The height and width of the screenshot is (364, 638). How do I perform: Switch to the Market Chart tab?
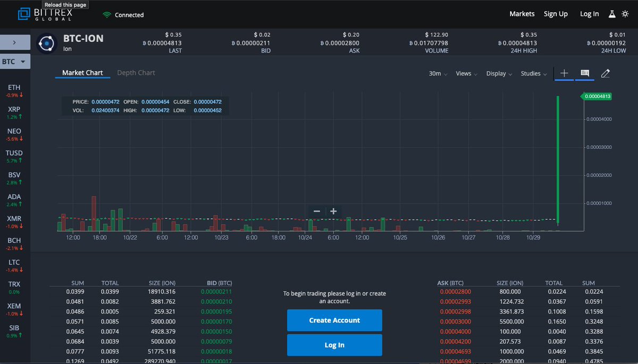(82, 73)
